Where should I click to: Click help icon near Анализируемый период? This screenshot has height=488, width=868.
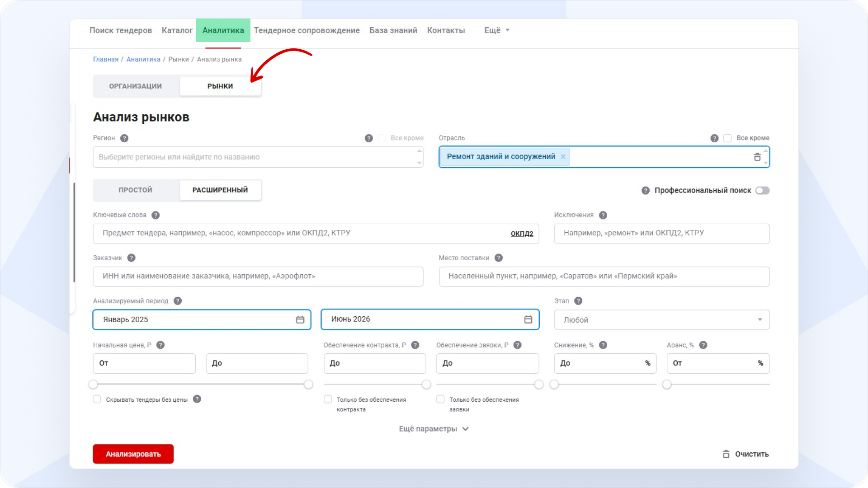click(x=178, y=301)
